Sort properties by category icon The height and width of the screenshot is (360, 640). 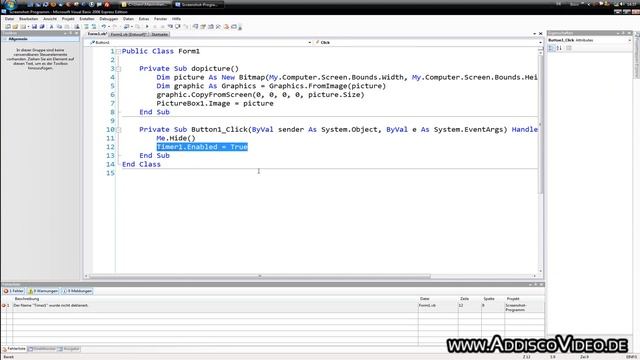[551, 48]
